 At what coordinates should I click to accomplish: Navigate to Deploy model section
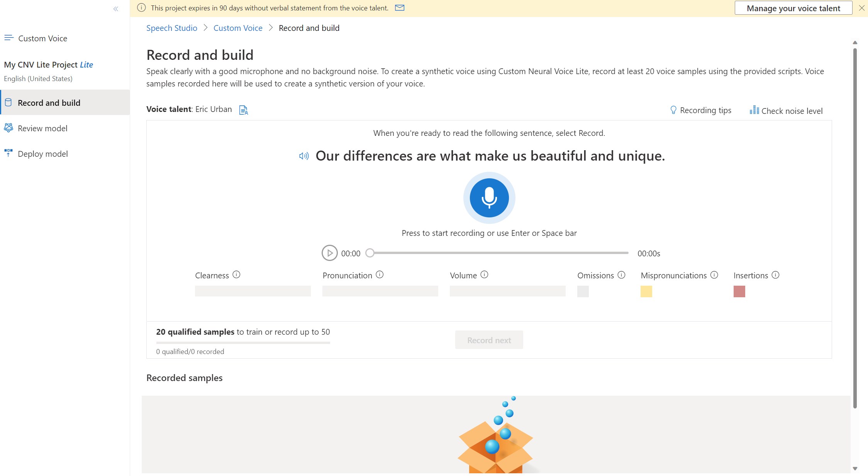click(x=43, y=153)
